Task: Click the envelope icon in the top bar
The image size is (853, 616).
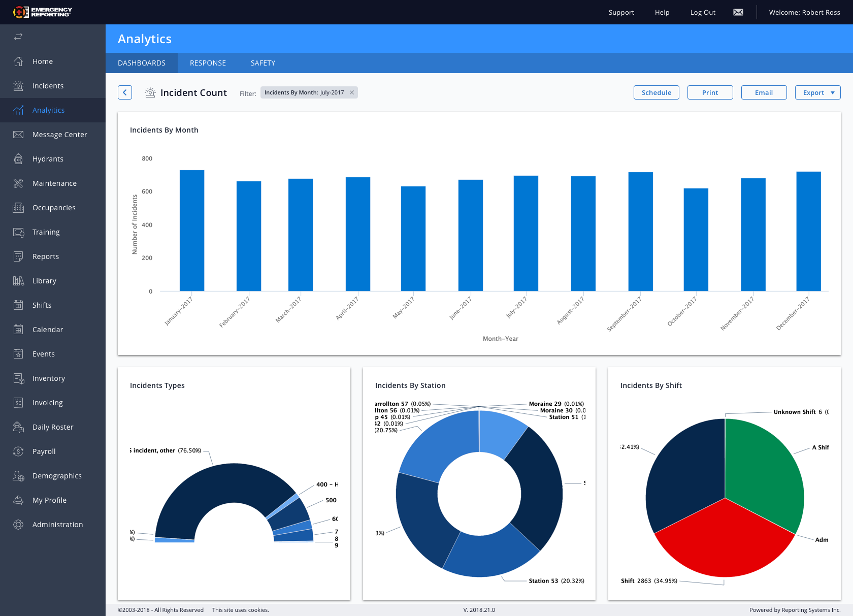Action: pyautogui.click(x=738, y=12)
